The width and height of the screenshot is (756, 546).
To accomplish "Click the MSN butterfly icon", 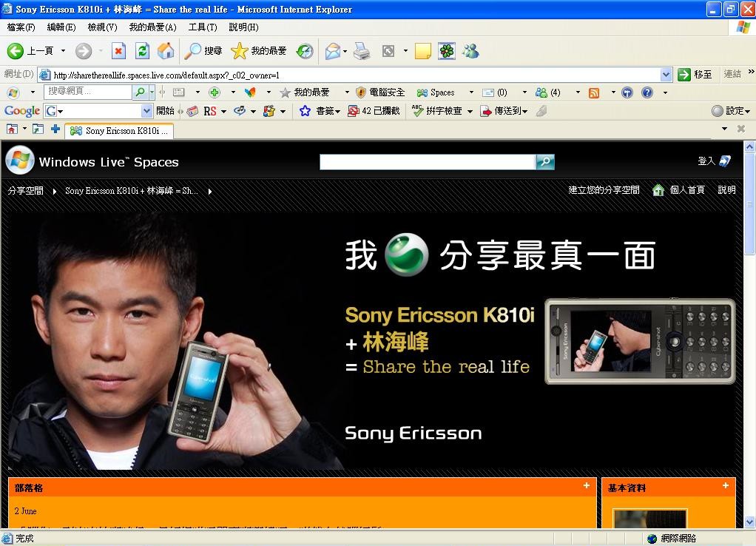I will pos(250,92).
